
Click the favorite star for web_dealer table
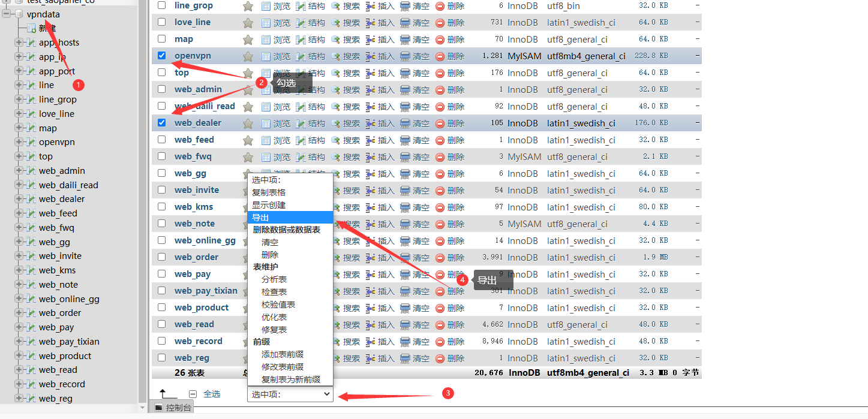(248, 123)
